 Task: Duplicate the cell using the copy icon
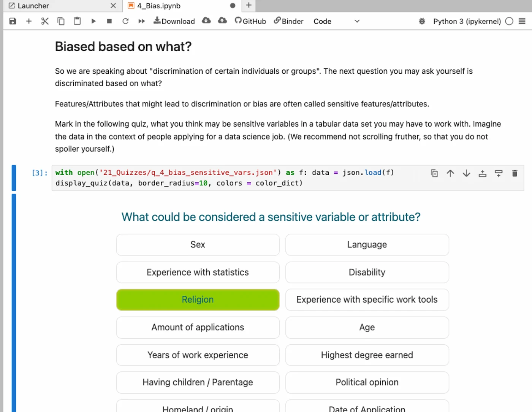pos(434,173)
